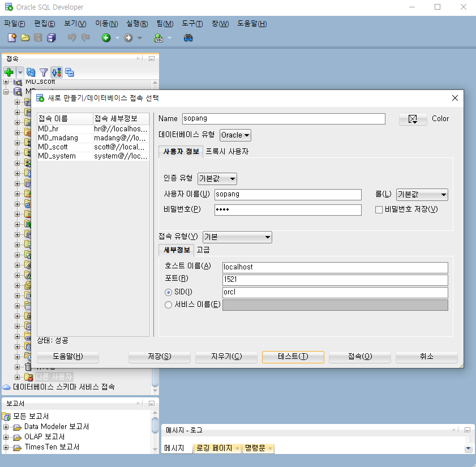Viewport: 476px width, 467px height.
Task: Click the New document toolbar icon
Action: pyautogui.click(x=12, y=38)
